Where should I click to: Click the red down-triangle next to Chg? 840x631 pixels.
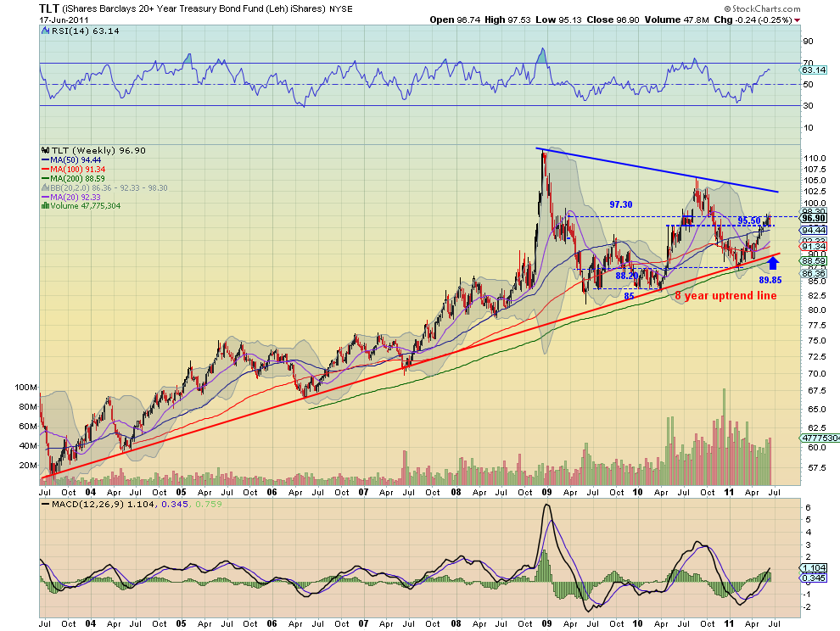tap(798, 20)
